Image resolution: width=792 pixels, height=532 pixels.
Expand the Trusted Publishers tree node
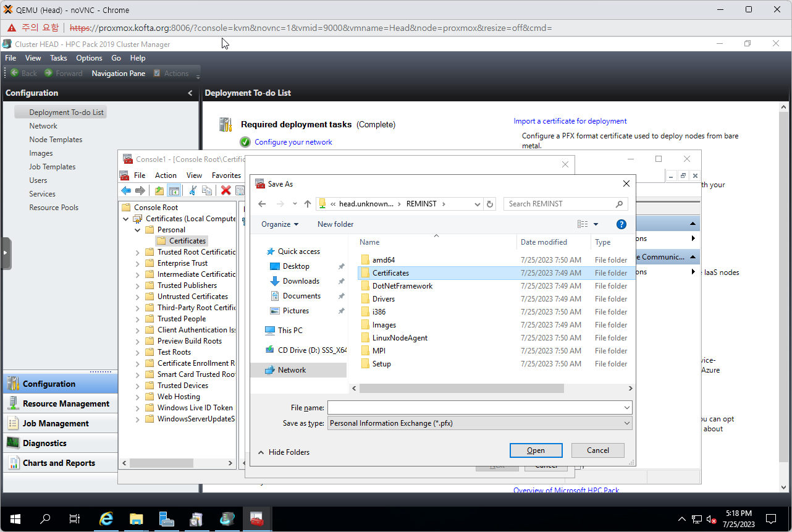click(x=138, y=285)
